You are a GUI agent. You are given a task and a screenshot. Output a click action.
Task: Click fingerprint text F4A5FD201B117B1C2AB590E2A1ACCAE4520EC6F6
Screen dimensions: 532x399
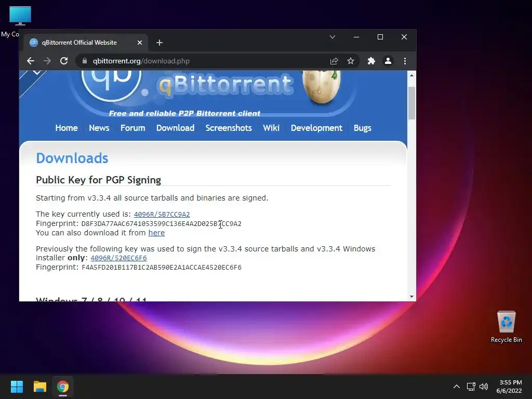(162, 268)
